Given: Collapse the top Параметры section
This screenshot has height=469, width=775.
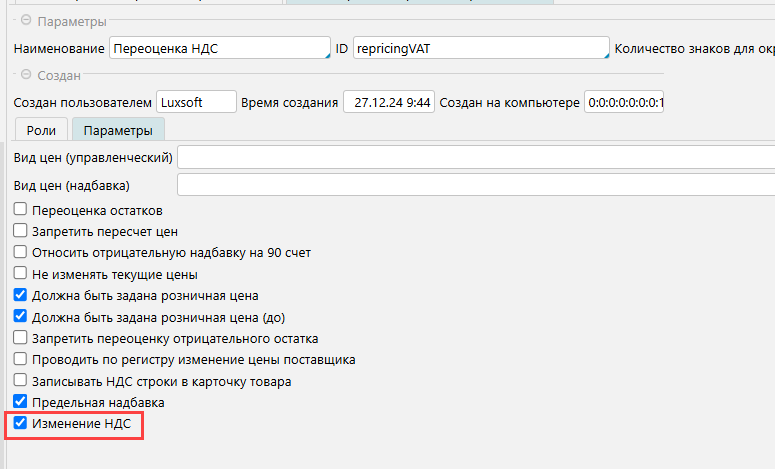Looking at the screenshot, I should [24, 21].
